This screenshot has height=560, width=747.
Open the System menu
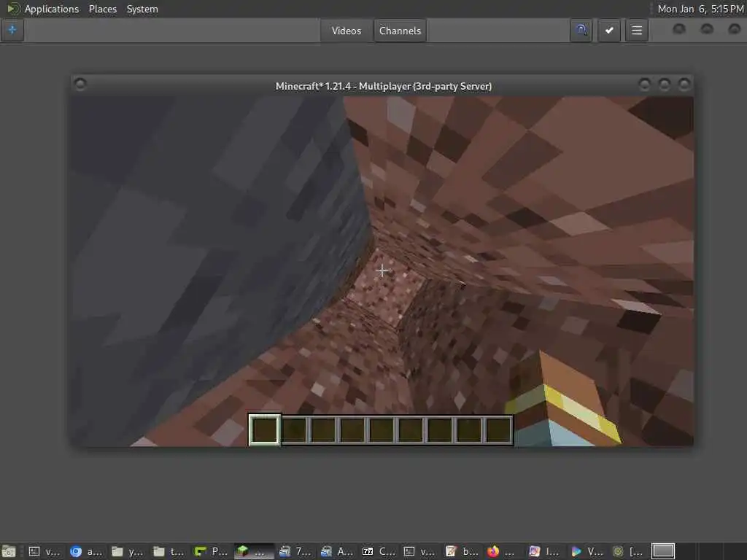click(142, 9)
